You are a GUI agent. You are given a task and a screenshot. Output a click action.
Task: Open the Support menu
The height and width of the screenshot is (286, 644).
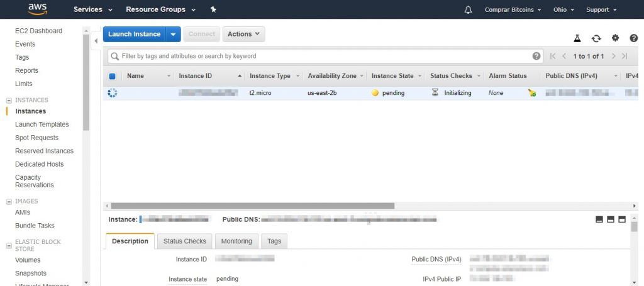[x=601, y=9]
